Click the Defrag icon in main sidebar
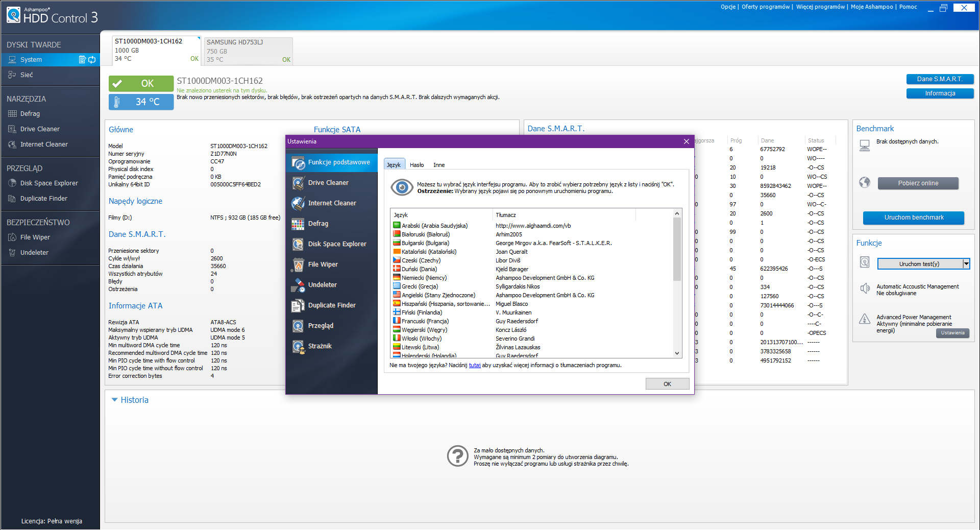 click(12, 114)
